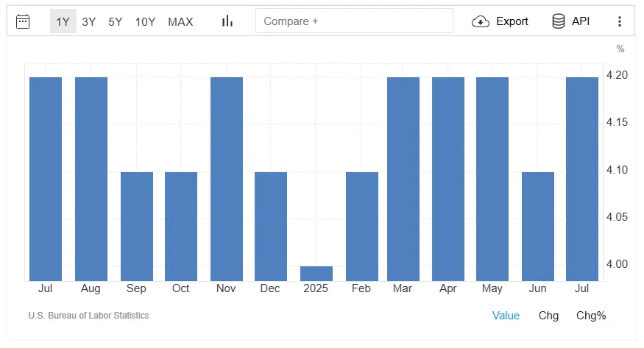Select the 10Y time range
The width and height of the screenshot is (644, 348).
coord(145,21)
